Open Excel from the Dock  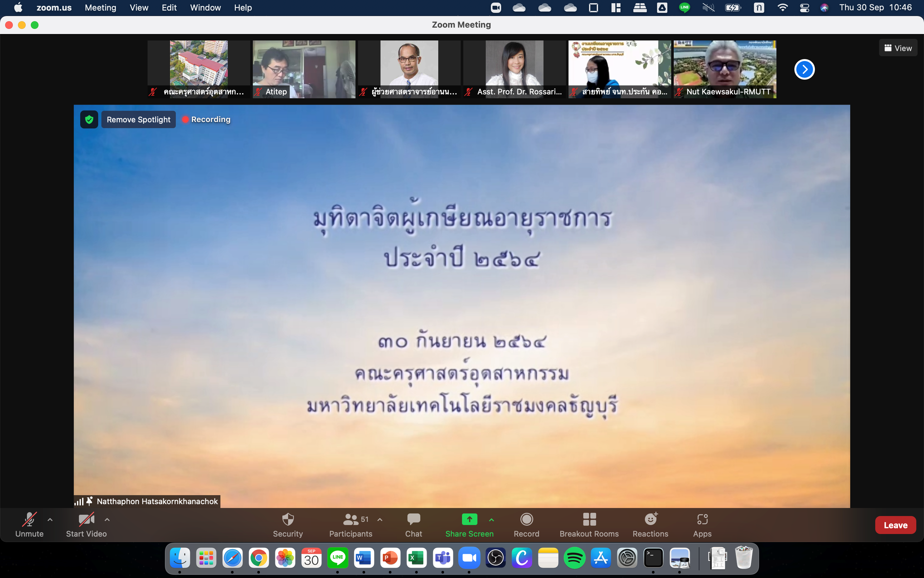[416, 558]
